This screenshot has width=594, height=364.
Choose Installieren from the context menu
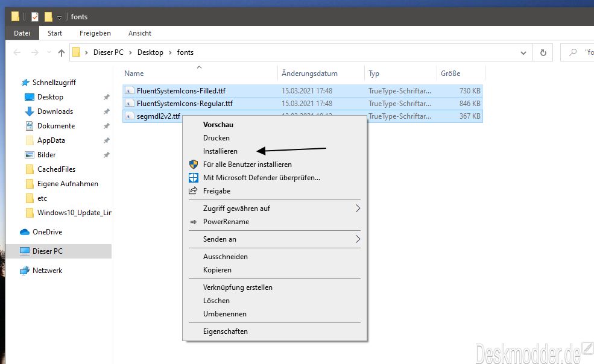coord(220,151)
